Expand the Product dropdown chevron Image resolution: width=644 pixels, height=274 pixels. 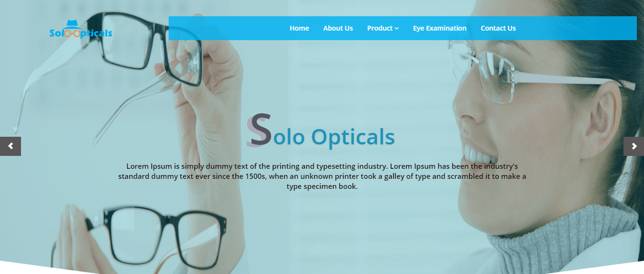(397, 29)
